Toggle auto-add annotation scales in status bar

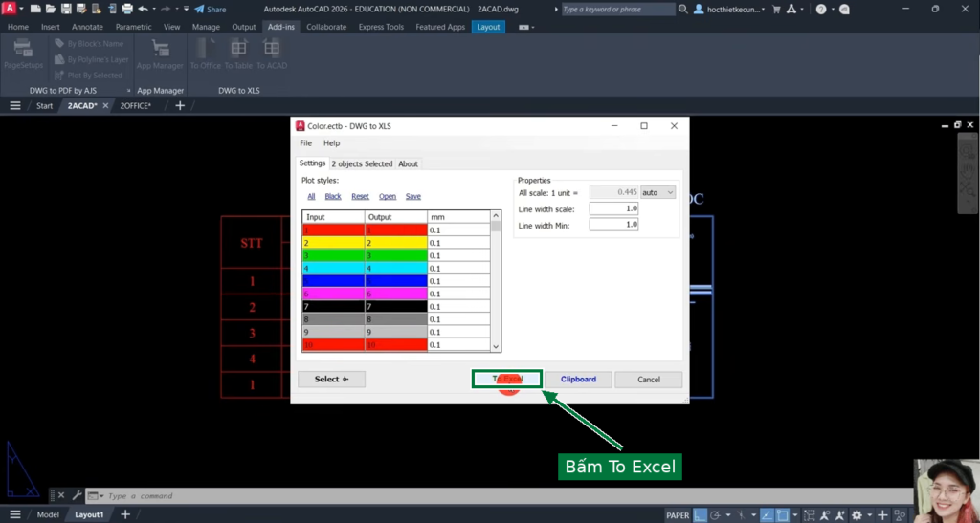pyautogui.click(x=840, y=515)
